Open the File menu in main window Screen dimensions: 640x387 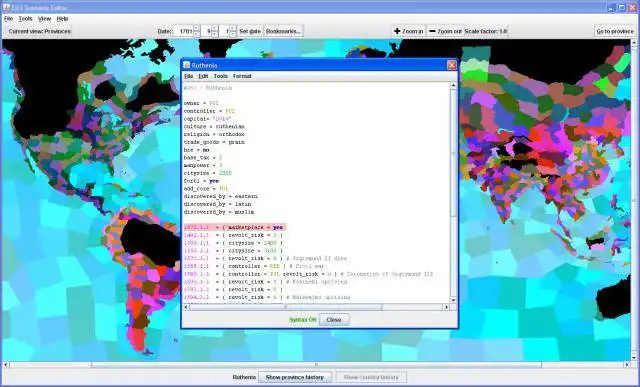pos(9,19)
